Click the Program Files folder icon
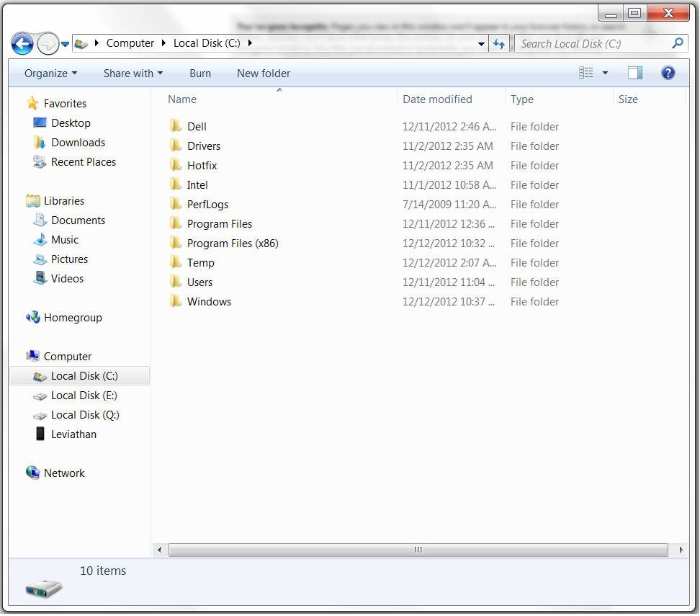 coord(176,223)
